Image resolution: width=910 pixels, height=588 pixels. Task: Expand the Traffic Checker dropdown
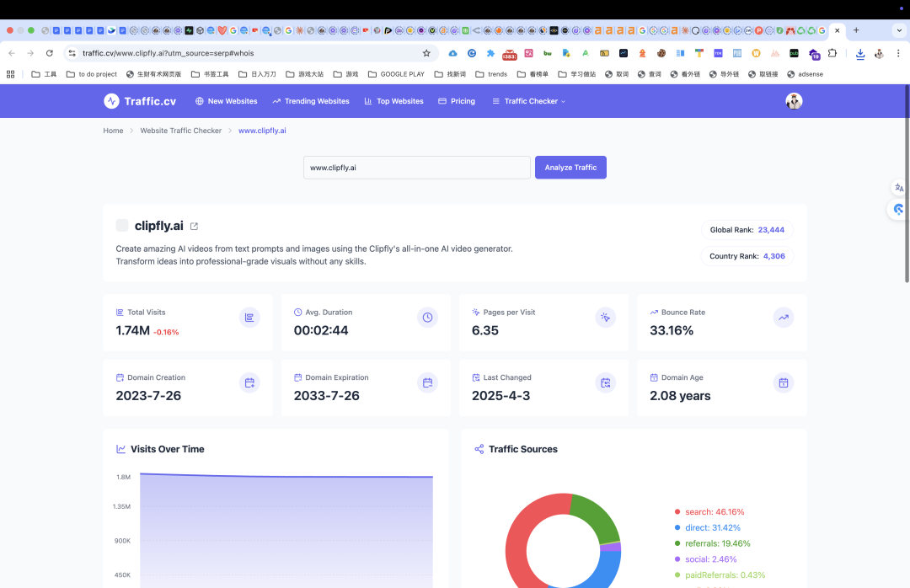(528, 101)
